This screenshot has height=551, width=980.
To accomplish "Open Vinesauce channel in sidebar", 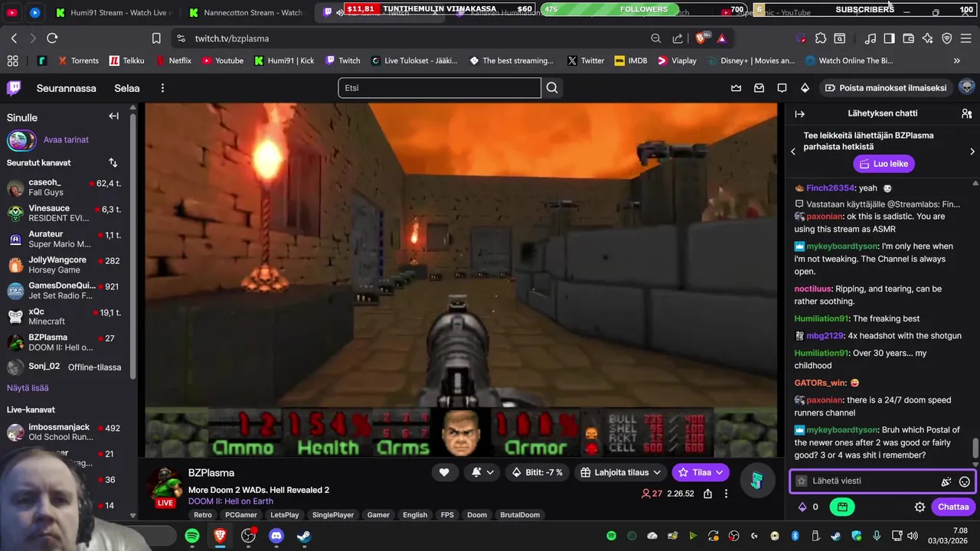I will click(64, 214).
